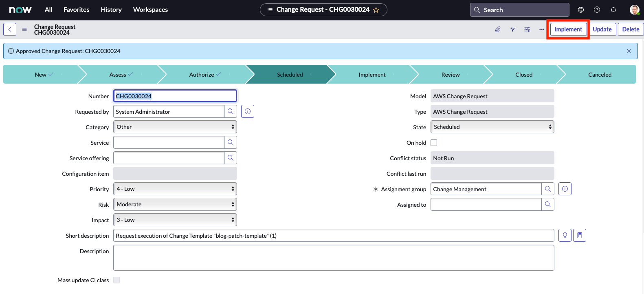Toggle the On hold checkbox
This screenshot has width=644, height=294.
[x=434, y=143]
